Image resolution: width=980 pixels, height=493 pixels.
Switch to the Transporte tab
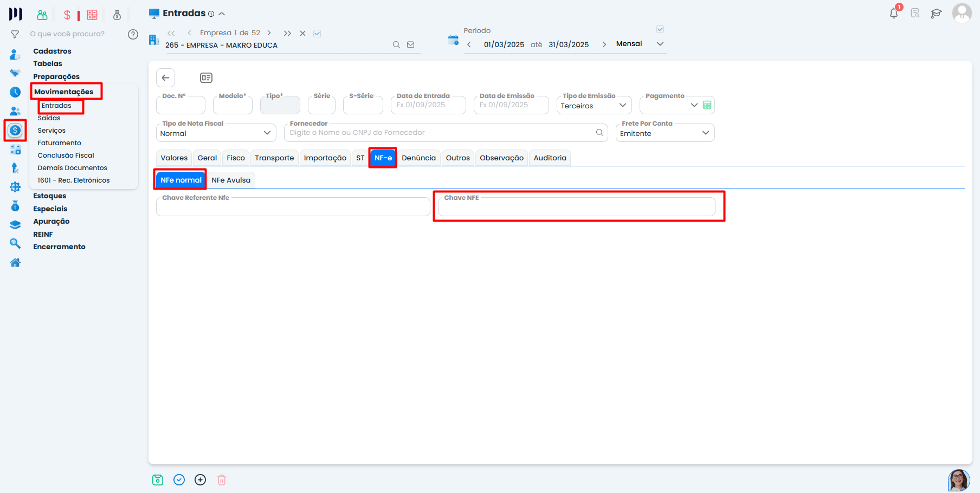tap(274, 158)
